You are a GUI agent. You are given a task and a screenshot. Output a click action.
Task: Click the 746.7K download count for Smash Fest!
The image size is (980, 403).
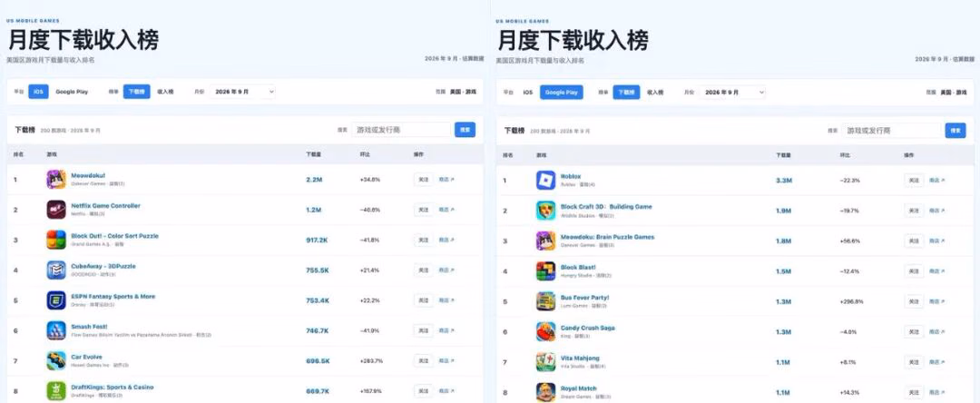click(318, 330)
